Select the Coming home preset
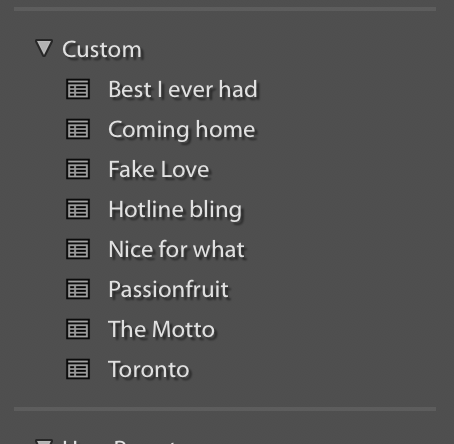 click(x=182, y=130)
